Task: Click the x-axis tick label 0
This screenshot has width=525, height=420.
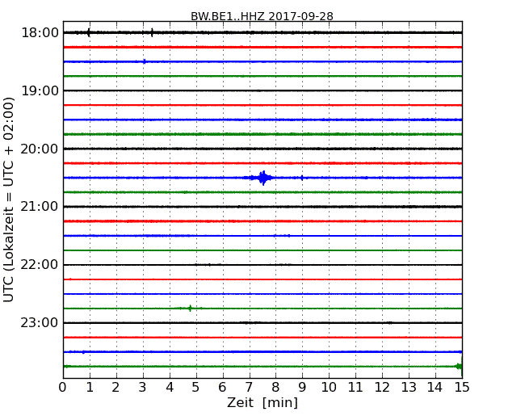Action: tap(63, 388)
